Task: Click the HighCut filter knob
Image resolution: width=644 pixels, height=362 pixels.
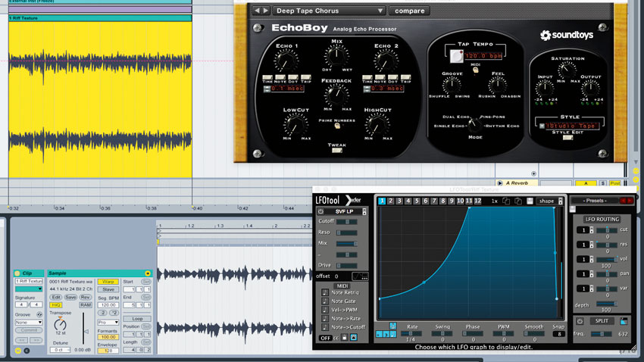Action: 377,125
